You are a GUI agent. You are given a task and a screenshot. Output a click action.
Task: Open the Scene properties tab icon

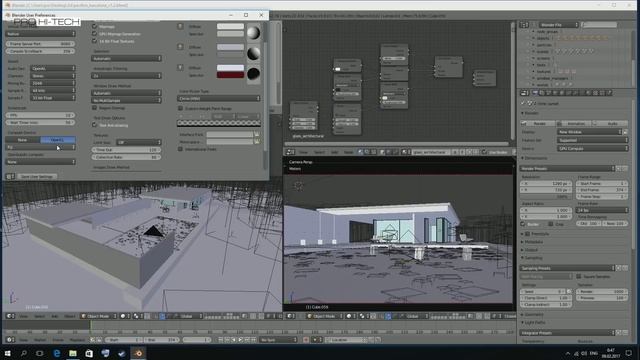(x=549, y=93)
